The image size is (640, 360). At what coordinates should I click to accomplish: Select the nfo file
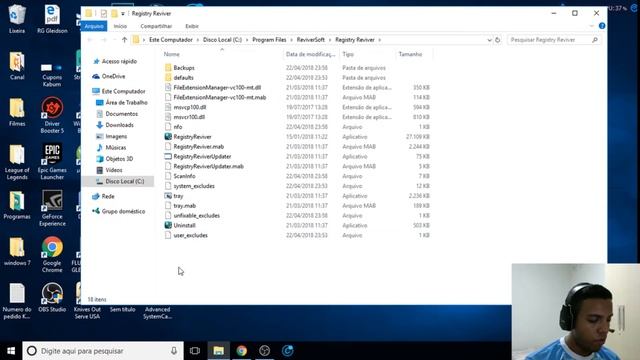pos(178,127)
